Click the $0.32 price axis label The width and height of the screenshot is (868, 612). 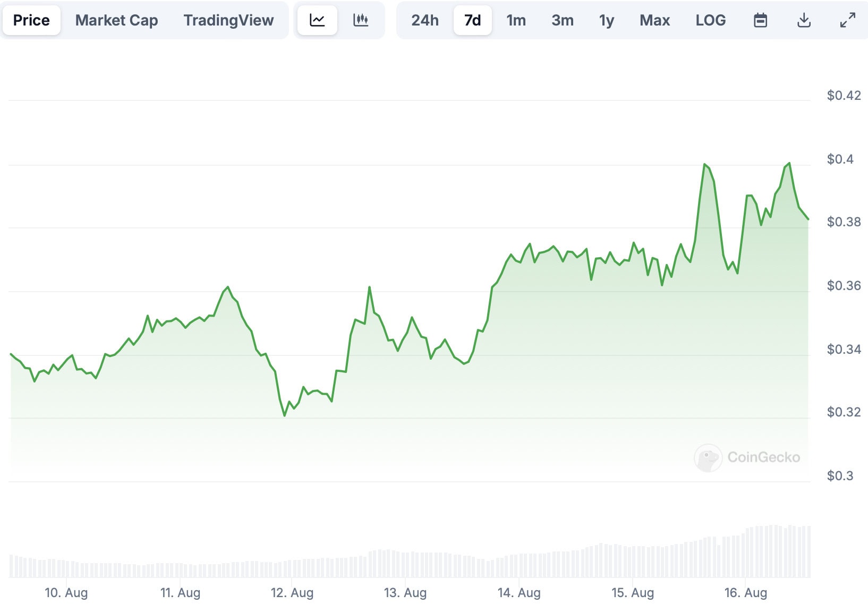click(844, 412)
